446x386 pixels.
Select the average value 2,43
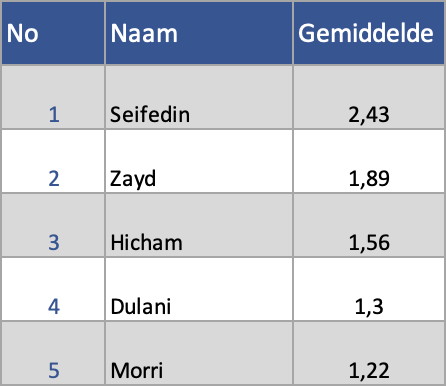pyautogui.click(x=369, y=115)
